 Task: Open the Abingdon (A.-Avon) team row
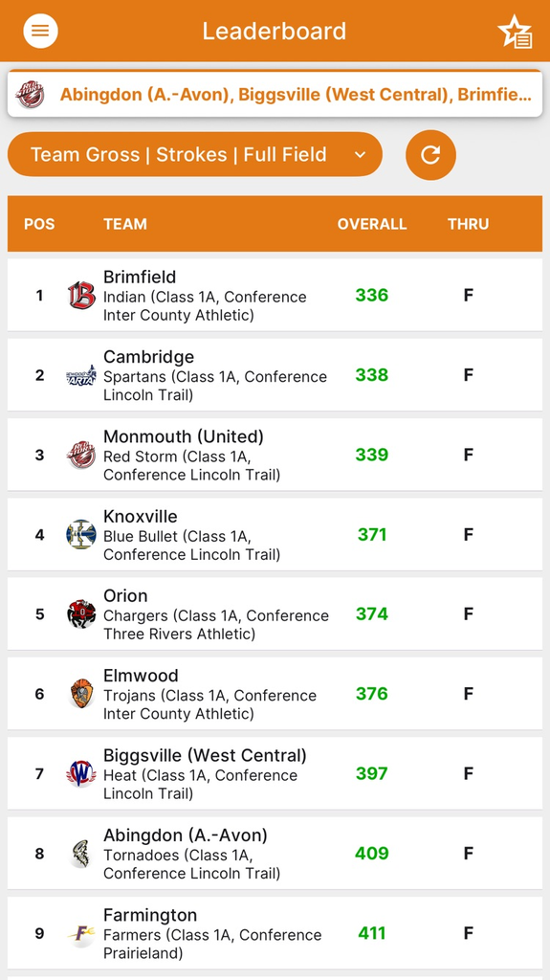click(x=275, y=853)
